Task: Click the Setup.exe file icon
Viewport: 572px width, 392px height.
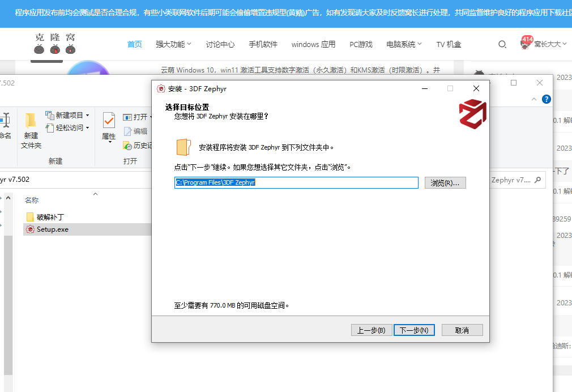Action: click(30, 229)
